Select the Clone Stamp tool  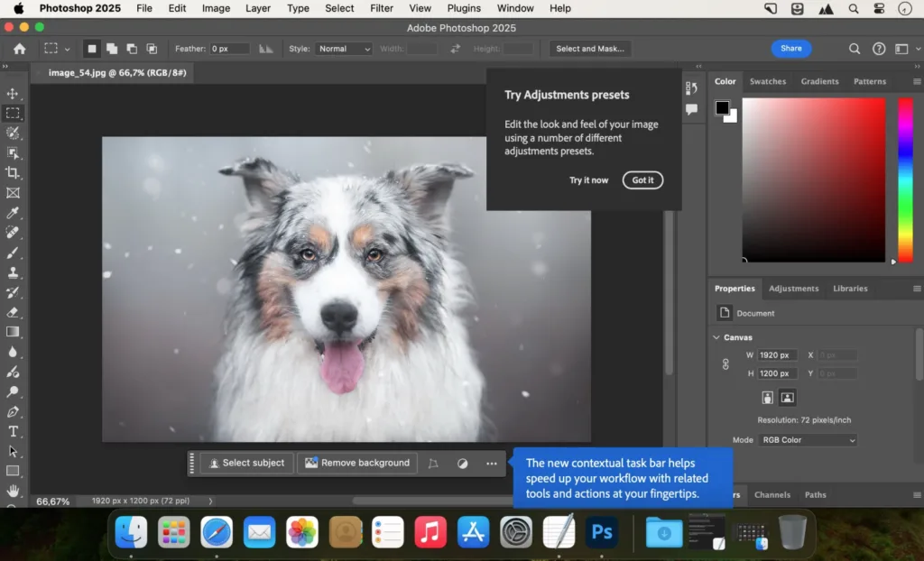coord(13,272)
